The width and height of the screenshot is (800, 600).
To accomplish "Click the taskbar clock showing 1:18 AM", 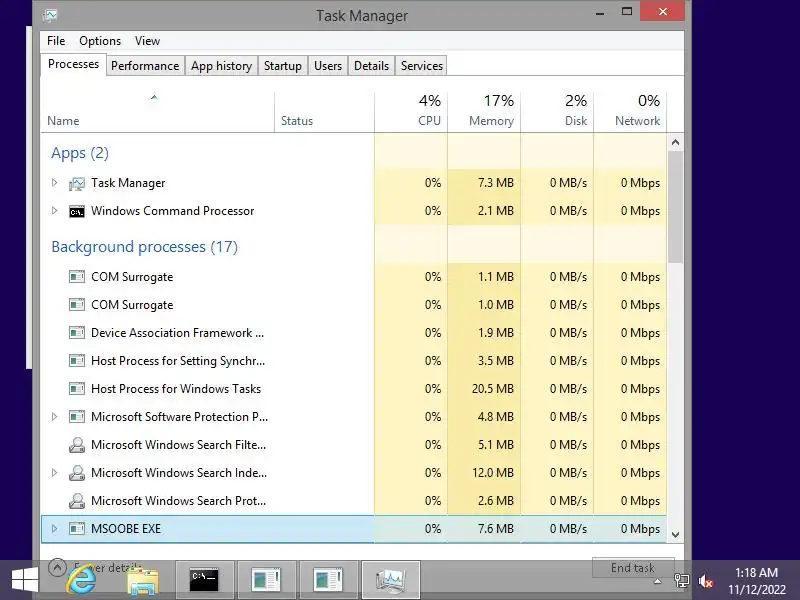I will 757,572.
